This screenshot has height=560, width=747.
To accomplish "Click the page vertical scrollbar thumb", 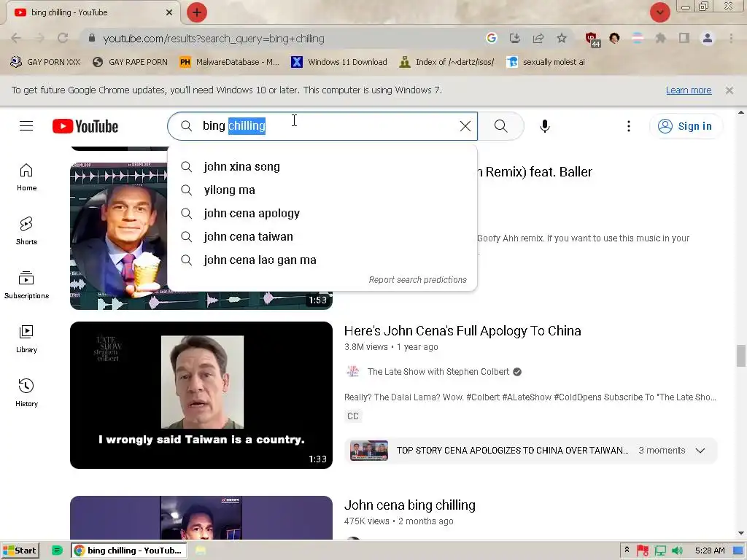I will pos(741,356).
